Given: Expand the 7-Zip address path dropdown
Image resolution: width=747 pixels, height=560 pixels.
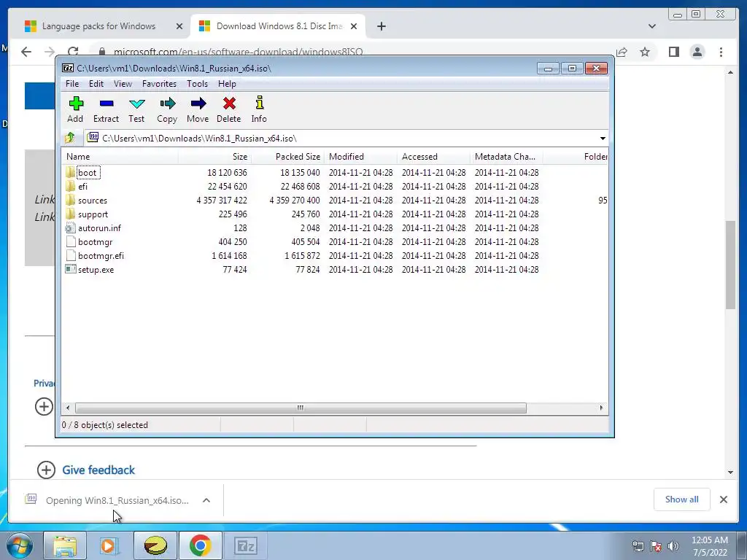Looking at the screenshot, I should coord(603,138).
